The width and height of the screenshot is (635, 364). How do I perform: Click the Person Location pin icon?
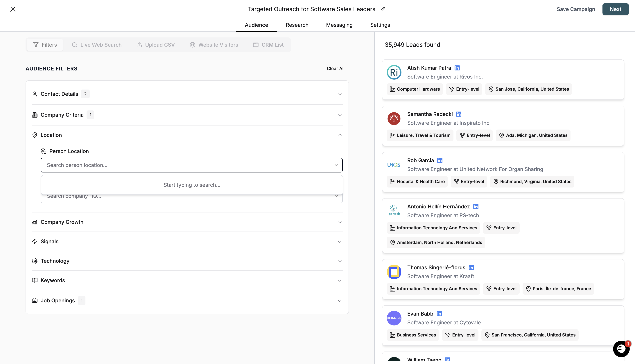[44, 151]
